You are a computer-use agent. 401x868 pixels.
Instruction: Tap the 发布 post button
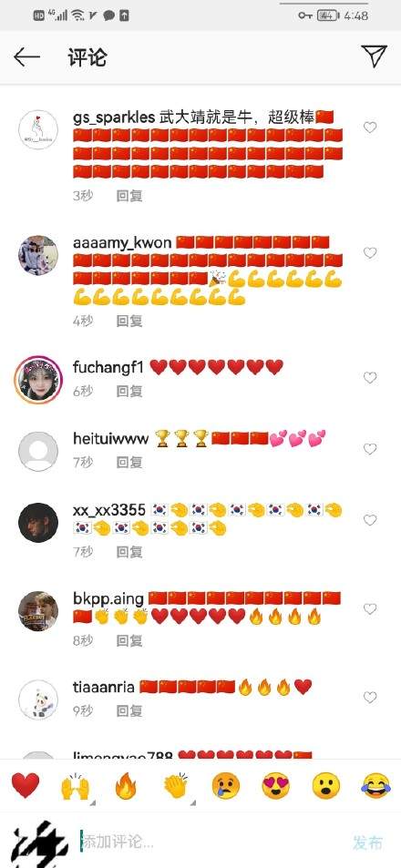click(368, 842)
